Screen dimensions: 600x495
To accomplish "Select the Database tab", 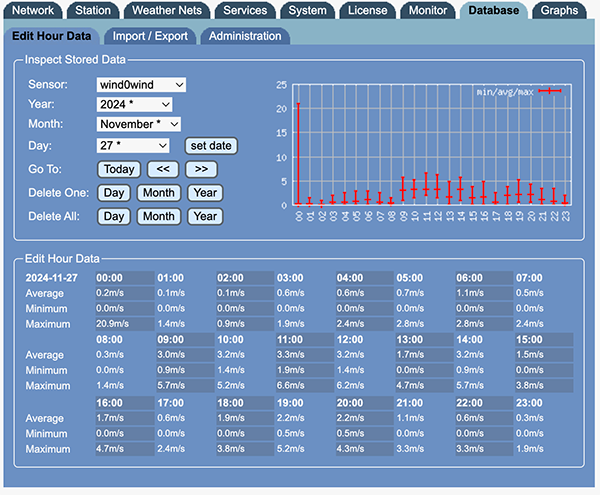I will 494,10.
